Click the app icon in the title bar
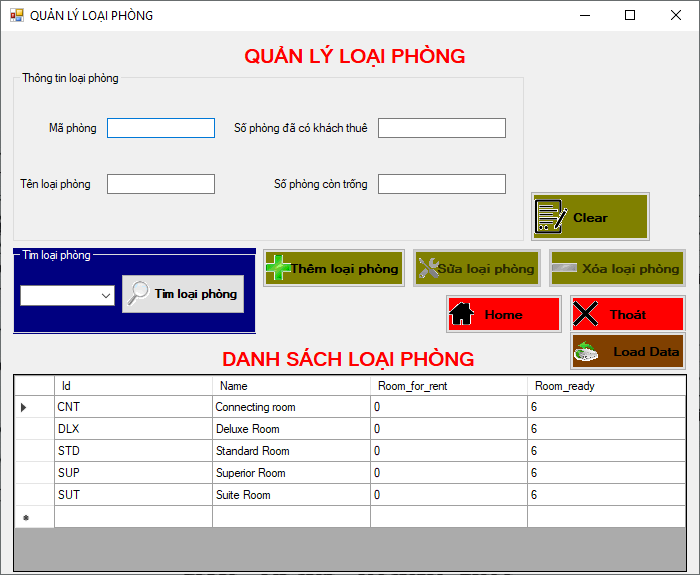 point(17,16)
